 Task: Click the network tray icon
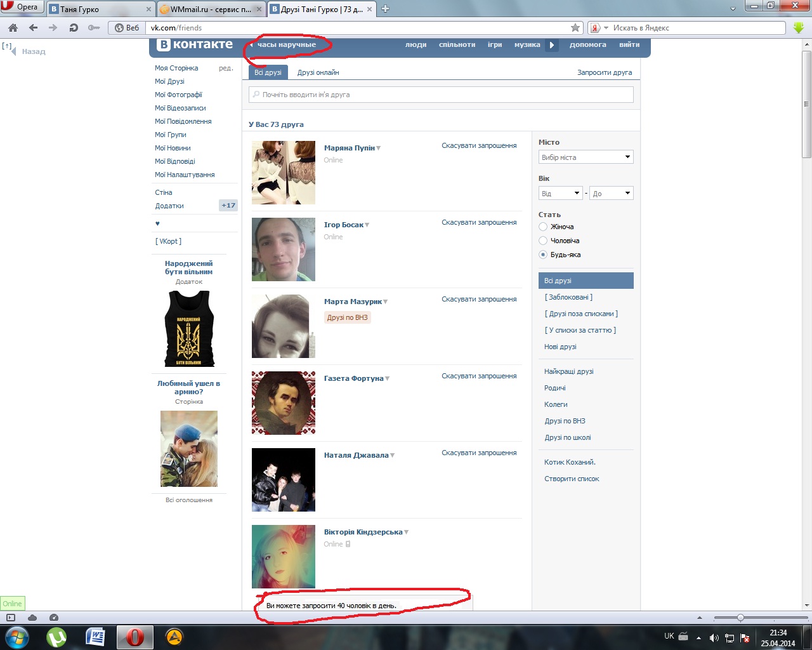point(730,637)
